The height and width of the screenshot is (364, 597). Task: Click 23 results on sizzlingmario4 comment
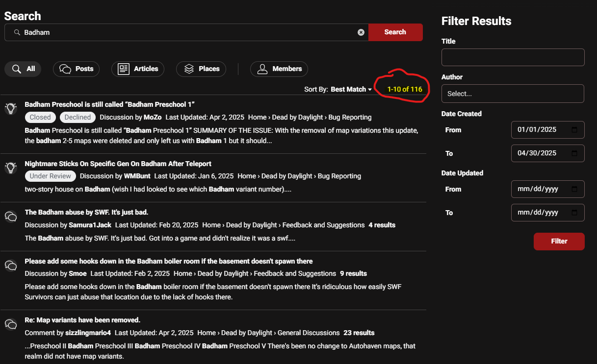point(359,333)
